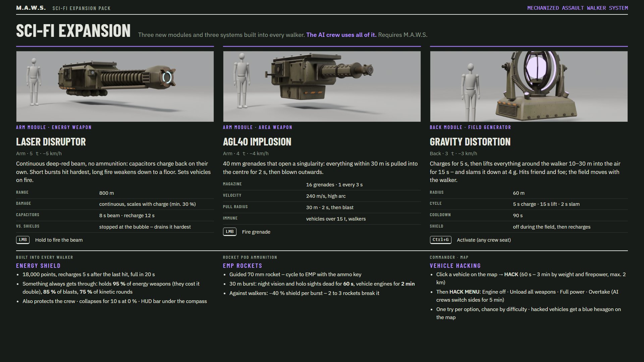
Task: Click the Mechanized Assault Walker System header link
Action: (x=578, y=8)
